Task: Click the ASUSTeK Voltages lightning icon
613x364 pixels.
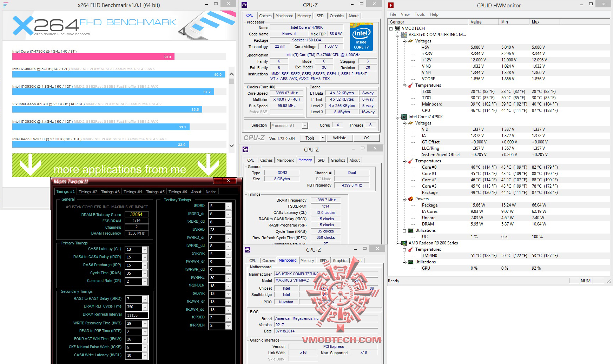Action: (411, 41)
